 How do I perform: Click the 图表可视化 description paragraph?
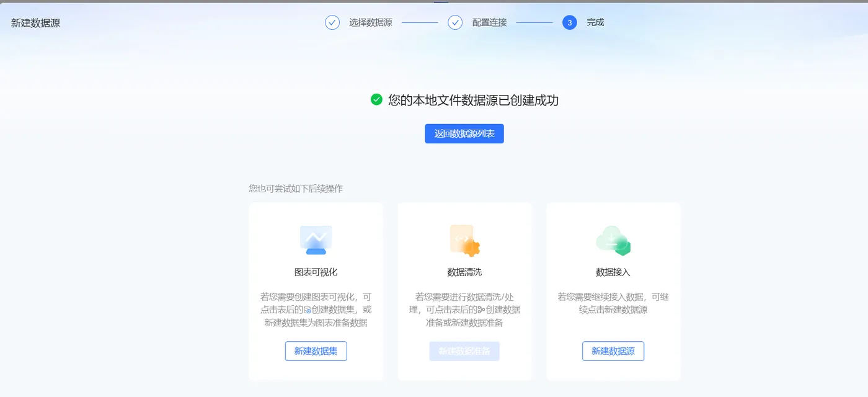point(316,310)
